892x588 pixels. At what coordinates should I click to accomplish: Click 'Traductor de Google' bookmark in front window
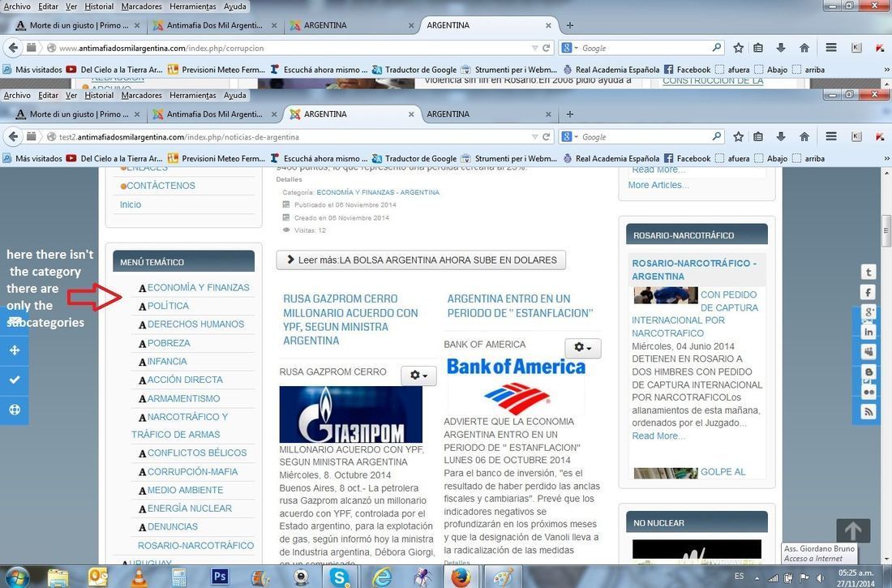414,158
